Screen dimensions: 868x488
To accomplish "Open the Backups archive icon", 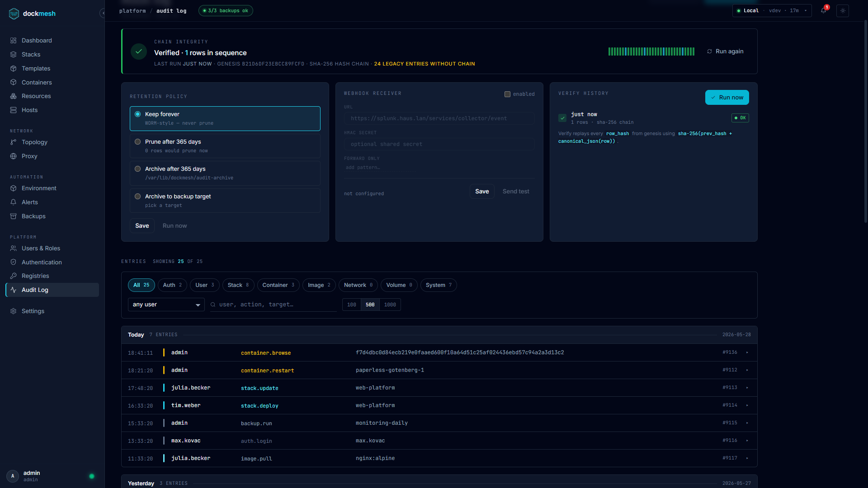I will tap(13, 216).
